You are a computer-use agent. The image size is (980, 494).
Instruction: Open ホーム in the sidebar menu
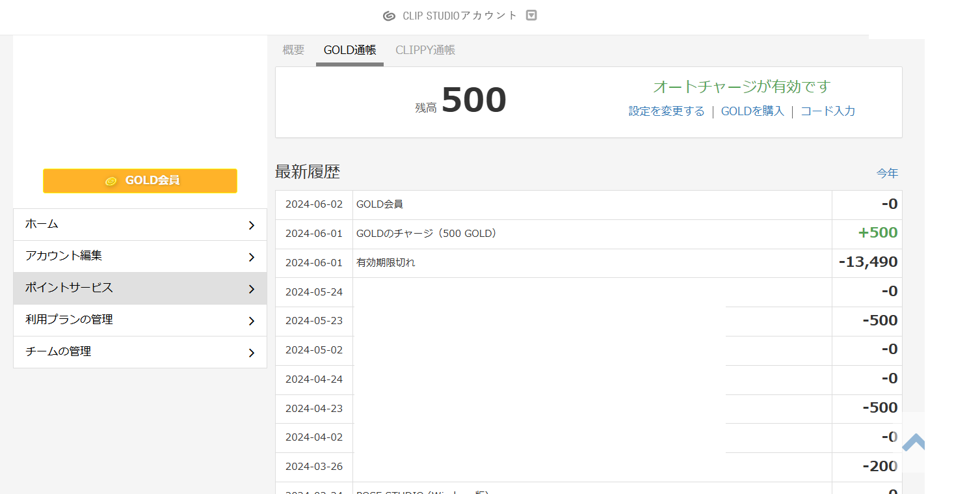pos(140,225)
